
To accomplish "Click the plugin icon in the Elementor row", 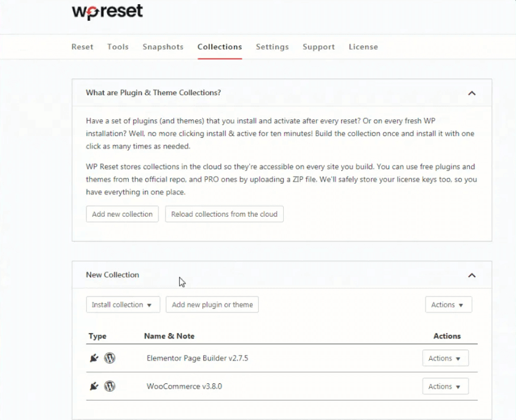I will [x=94, y=358].
